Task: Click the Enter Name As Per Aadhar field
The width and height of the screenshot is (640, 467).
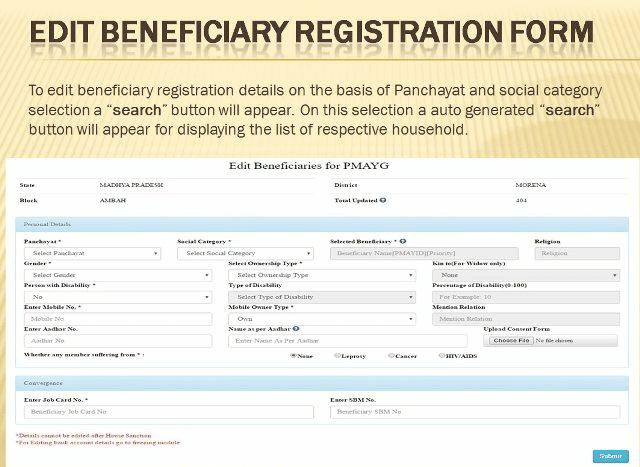Action: click(x=333, y=341)
